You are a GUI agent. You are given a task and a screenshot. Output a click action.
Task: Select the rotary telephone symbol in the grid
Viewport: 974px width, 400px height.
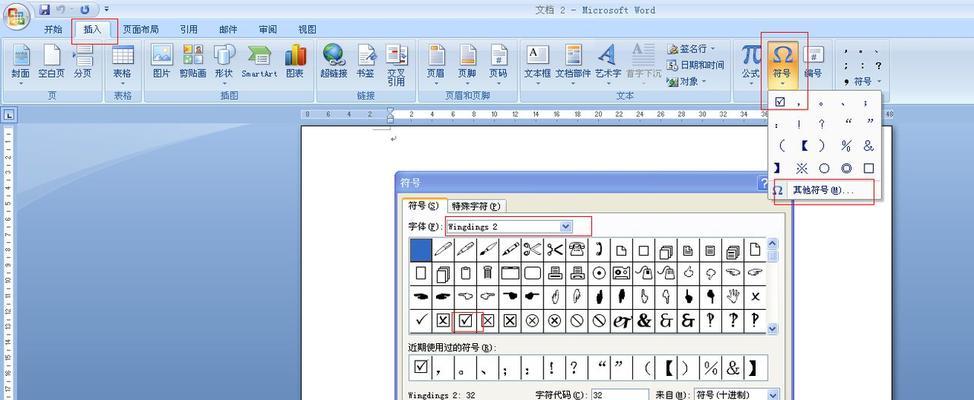coord(576,250)
